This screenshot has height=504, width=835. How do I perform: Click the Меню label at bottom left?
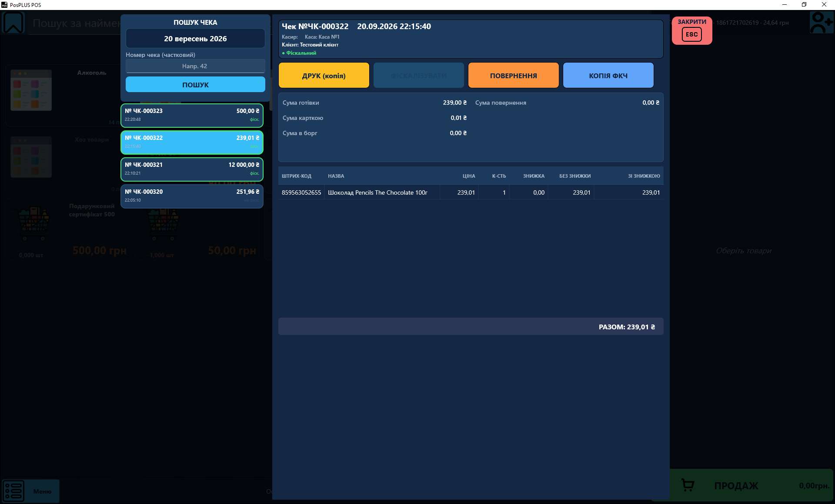coord(42,491)
